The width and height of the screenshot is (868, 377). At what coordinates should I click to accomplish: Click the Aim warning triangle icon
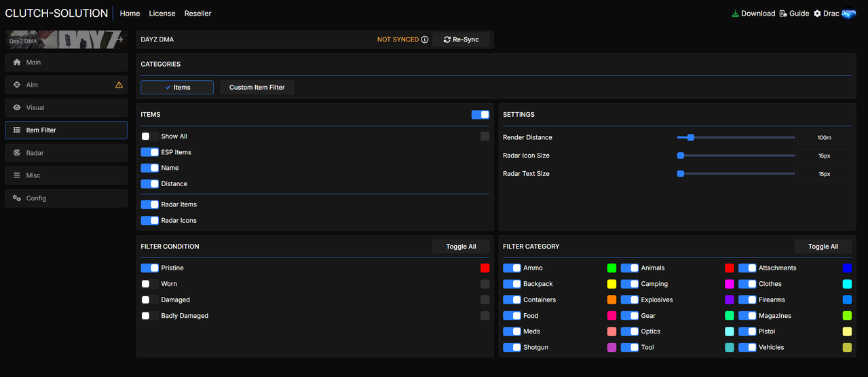(x=119, y=85)
